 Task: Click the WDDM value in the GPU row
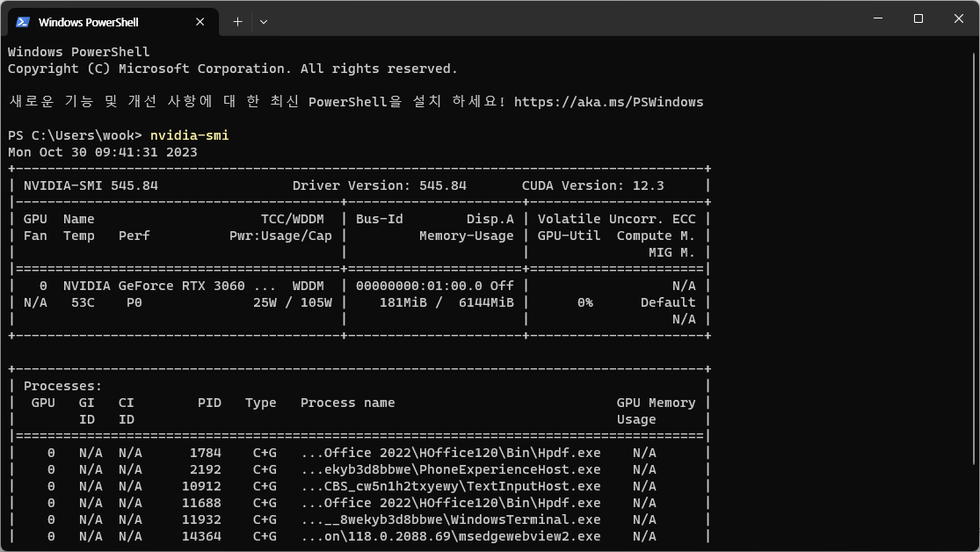pos(309,286)
